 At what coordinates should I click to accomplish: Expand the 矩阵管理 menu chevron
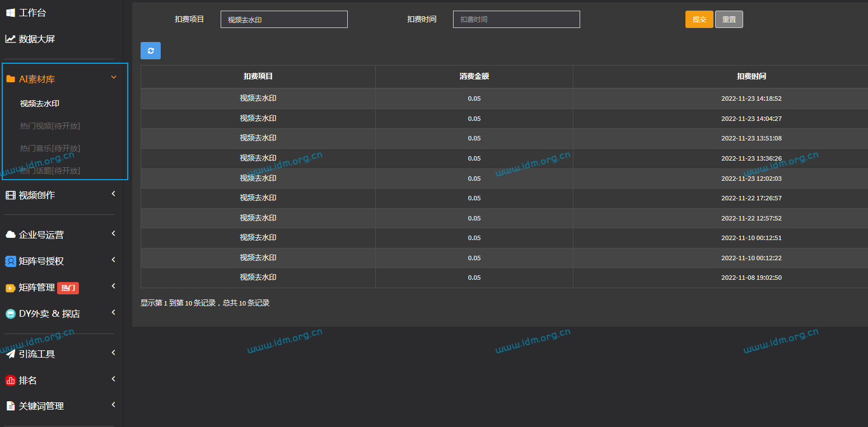pos(114,286)
